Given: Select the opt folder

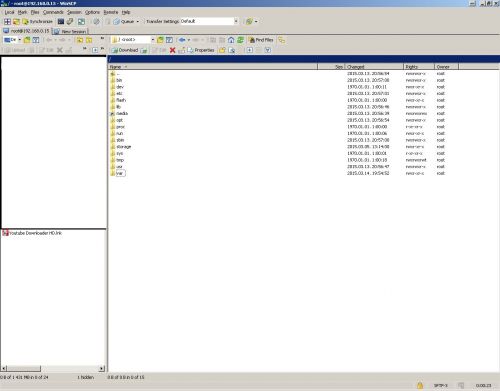Looking at the screenshot, I should point(119,120).
